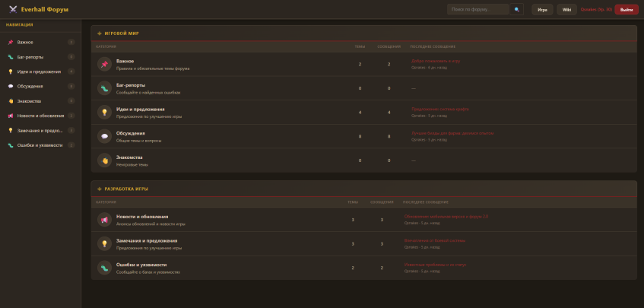This screenshot has height=308, width=644.
Task: Open Обсуждения in the navigation sidebar
Action: click(x=30, y=86)
